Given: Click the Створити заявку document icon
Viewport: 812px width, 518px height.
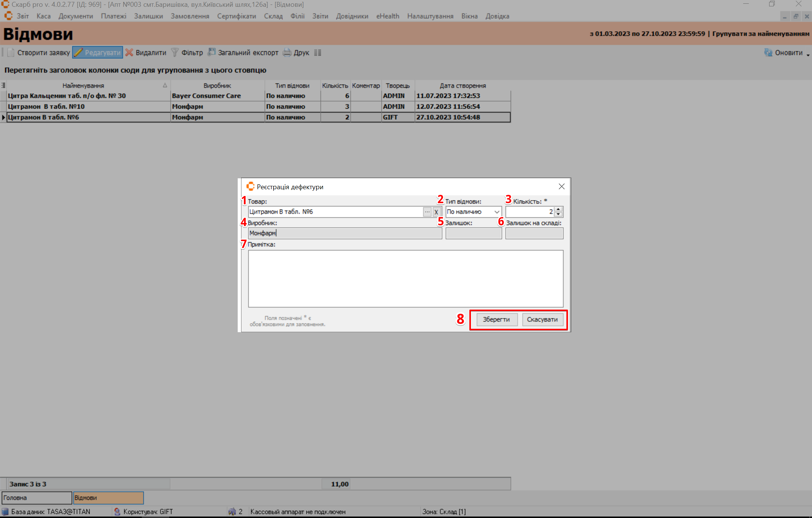Looking at the screenshot, I should (x=11, y=53).
